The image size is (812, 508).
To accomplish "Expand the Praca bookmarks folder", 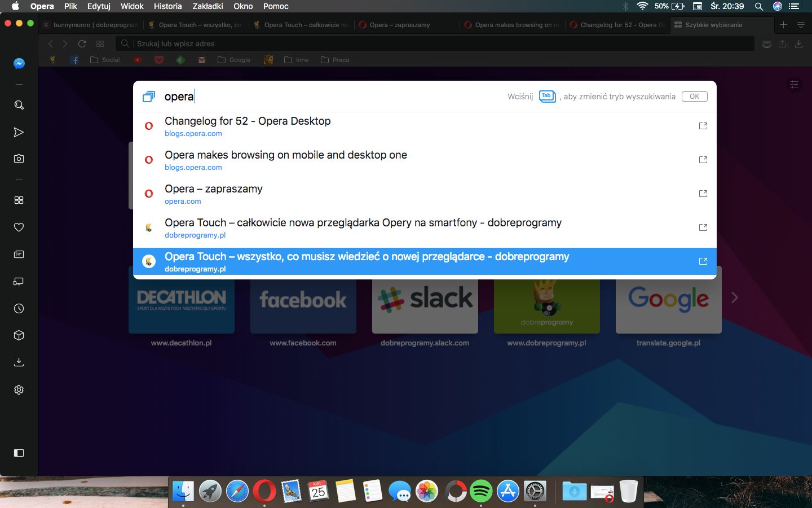I will click(335, 60).
